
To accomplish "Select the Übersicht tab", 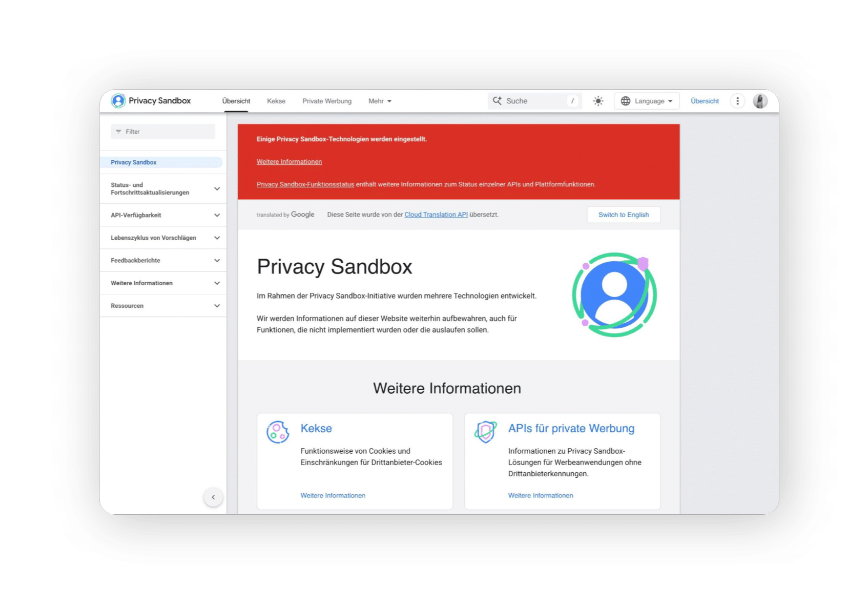I will pyautogui.click(x=236, y=101).
